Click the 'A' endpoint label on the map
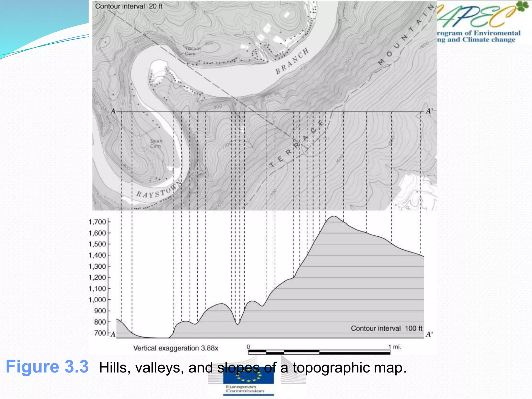This screenshot has height=399, width=532. (113, 111)
